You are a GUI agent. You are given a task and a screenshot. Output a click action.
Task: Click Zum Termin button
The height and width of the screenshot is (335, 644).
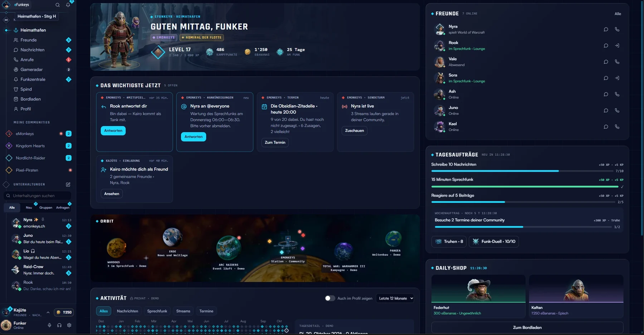tap(275, 143)
